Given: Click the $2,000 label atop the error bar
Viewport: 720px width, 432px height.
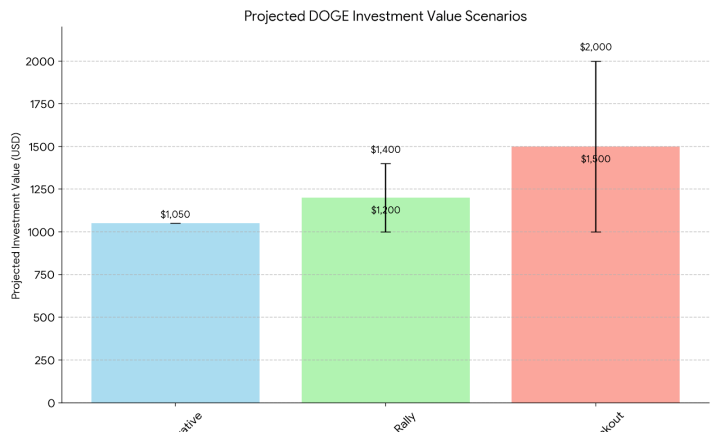Looking at the screenshot, I should pyautogui.click(x=595, y=47).
